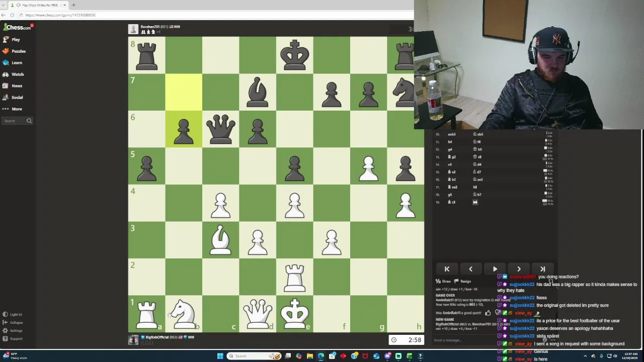Play through the moves
Viewport: 644px width, 362px height.
495,269
